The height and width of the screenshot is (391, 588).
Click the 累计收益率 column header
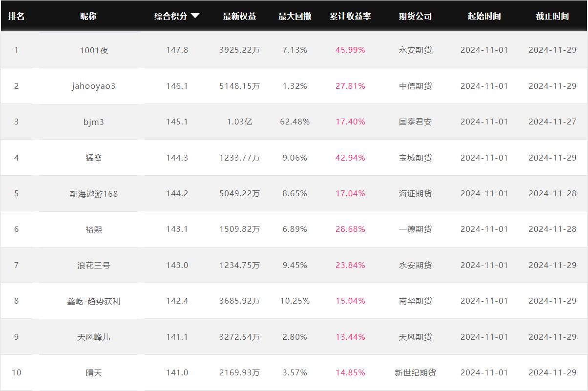point(350,16)
